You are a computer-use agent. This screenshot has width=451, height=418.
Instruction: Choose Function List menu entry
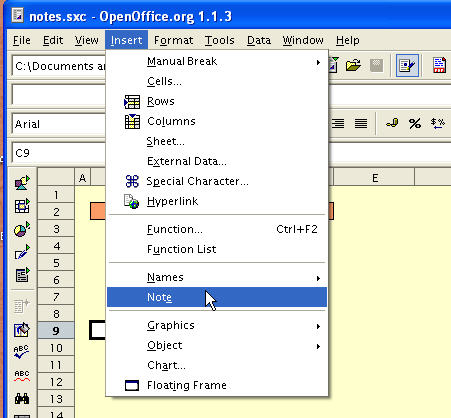pos(217,249)
